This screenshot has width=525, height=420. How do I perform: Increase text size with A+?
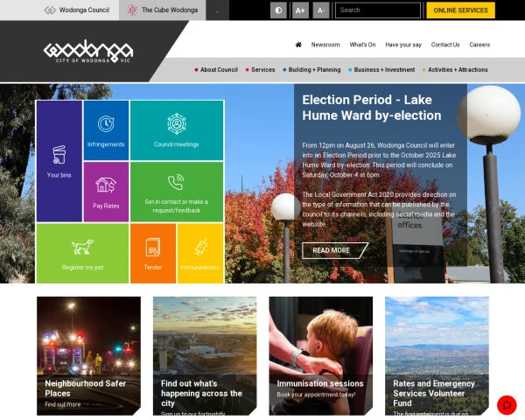click(300, 10)
